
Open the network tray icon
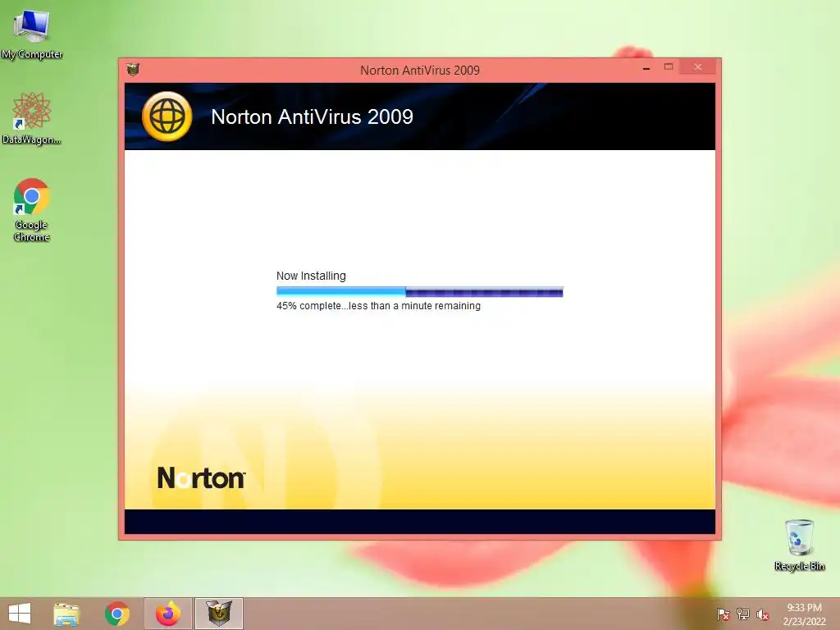click(743, 614)
